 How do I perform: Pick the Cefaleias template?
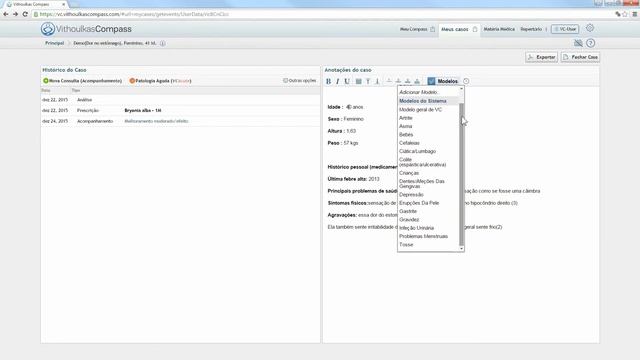409,143
